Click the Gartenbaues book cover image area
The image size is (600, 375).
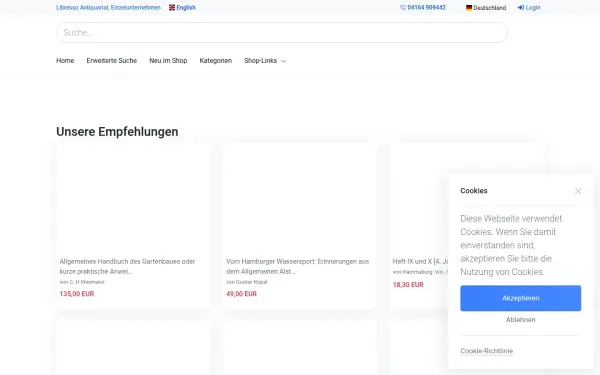click(x=133, y=199)
